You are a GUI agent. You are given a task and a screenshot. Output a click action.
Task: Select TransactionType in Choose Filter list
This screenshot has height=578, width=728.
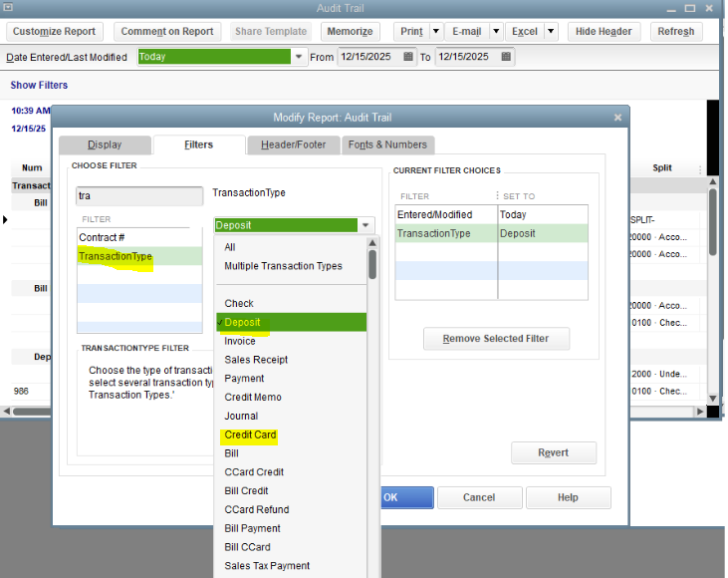pos(139,256)
